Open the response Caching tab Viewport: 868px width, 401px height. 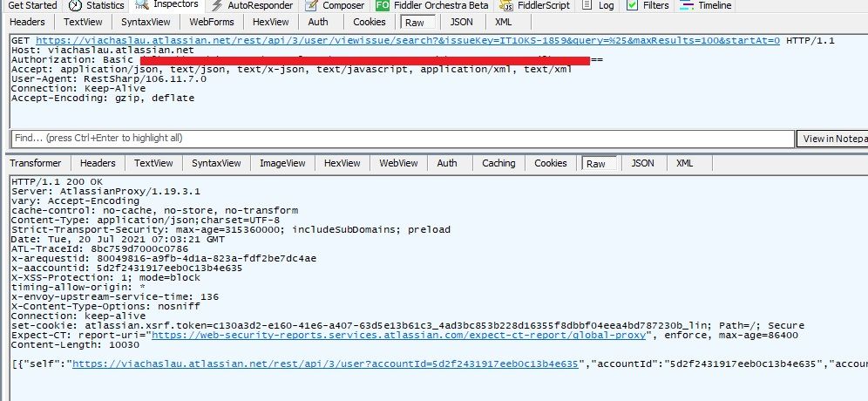[498, 163]
